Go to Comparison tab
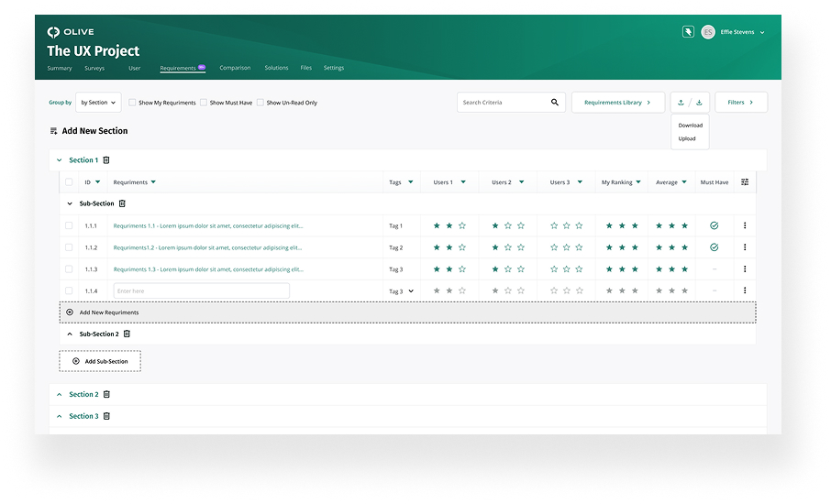 point(235,68)
